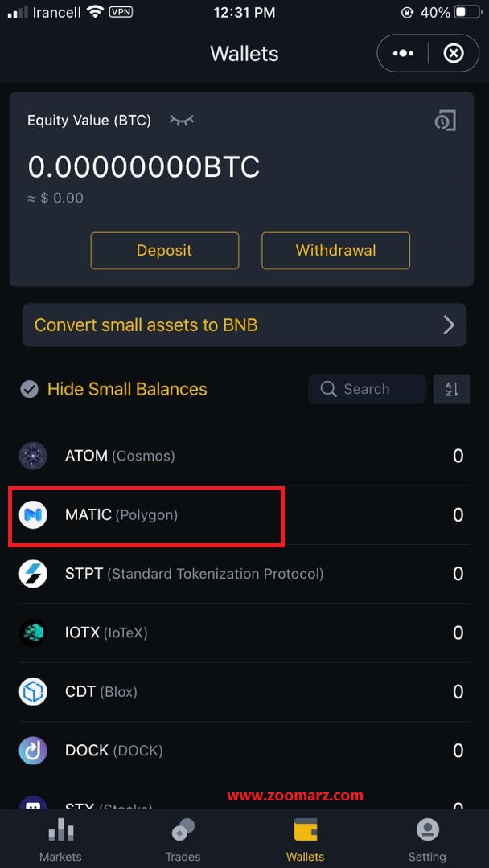Toggle Hide Small Balances checkbox

[29, 389]
